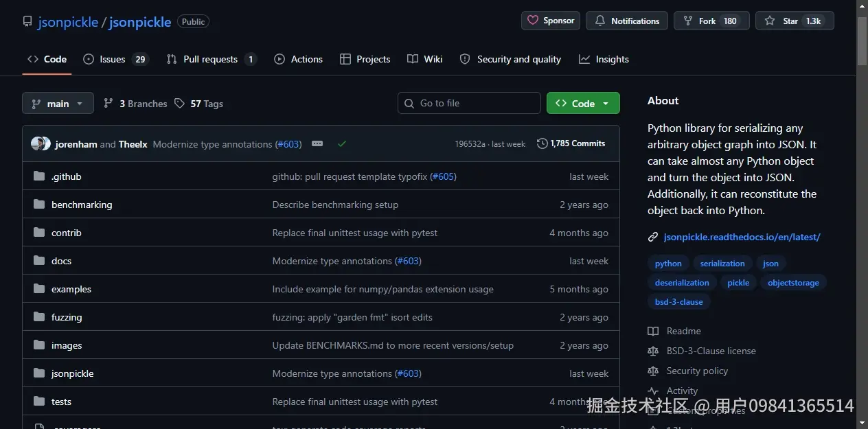Switch to the Code tab
Image resolution: width=868 pixels, height=429 pixels.
tap(47, 59)
